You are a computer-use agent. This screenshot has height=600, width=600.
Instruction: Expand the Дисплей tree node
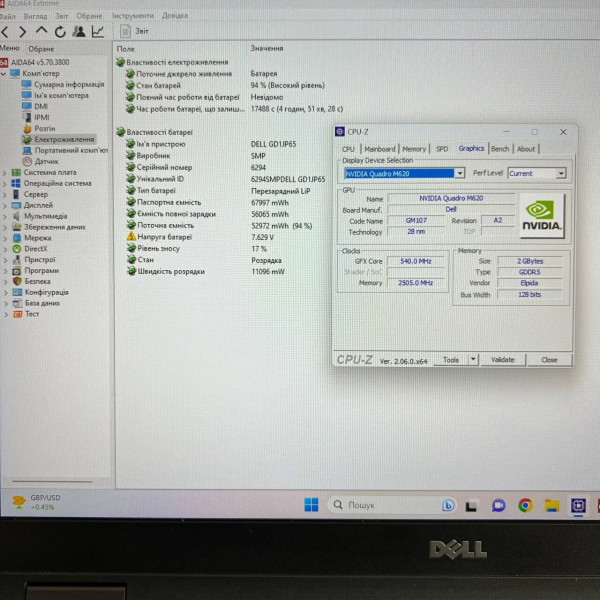(x=4, y=205)
